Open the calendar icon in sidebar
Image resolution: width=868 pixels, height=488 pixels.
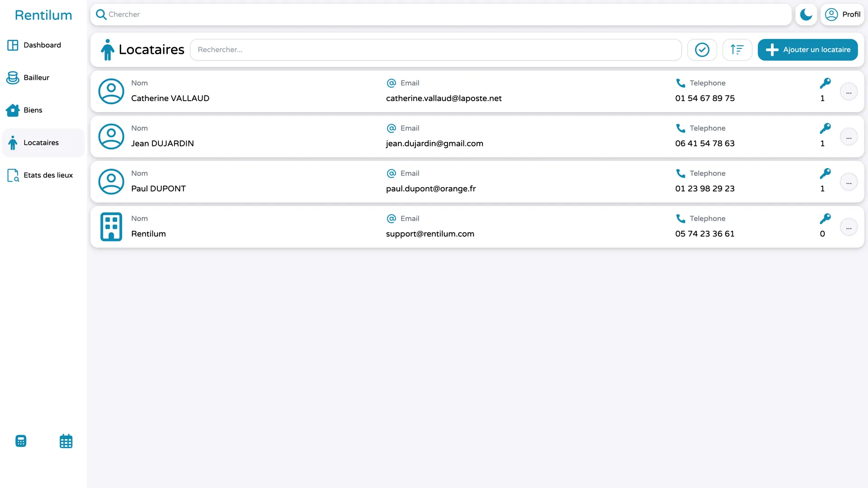[x=66, y=441]
